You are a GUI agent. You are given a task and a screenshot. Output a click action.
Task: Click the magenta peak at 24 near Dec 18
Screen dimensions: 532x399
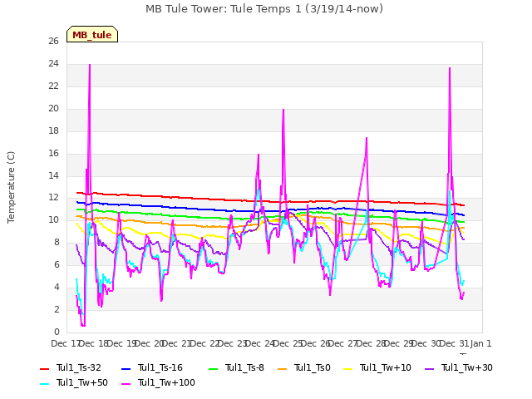pos(90,65)
